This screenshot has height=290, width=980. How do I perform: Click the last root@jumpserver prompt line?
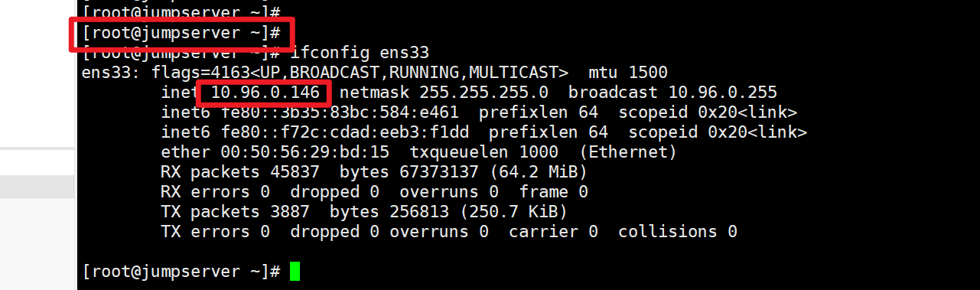click(181, 272)
